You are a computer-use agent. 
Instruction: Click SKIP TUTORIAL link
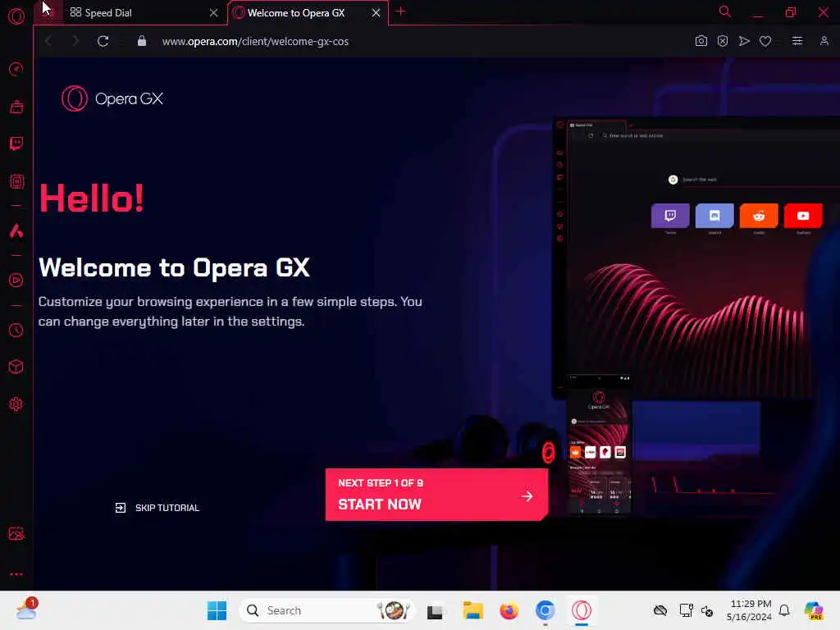(157, 508)
